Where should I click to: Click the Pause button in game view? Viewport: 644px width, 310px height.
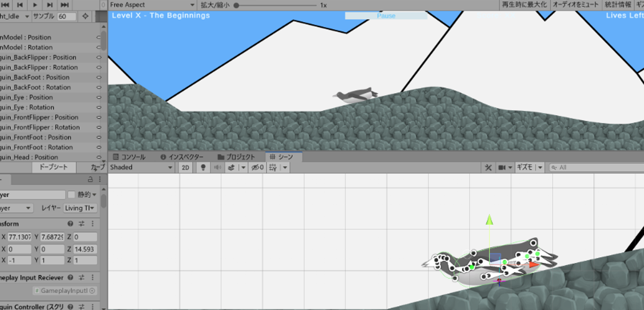386,16
